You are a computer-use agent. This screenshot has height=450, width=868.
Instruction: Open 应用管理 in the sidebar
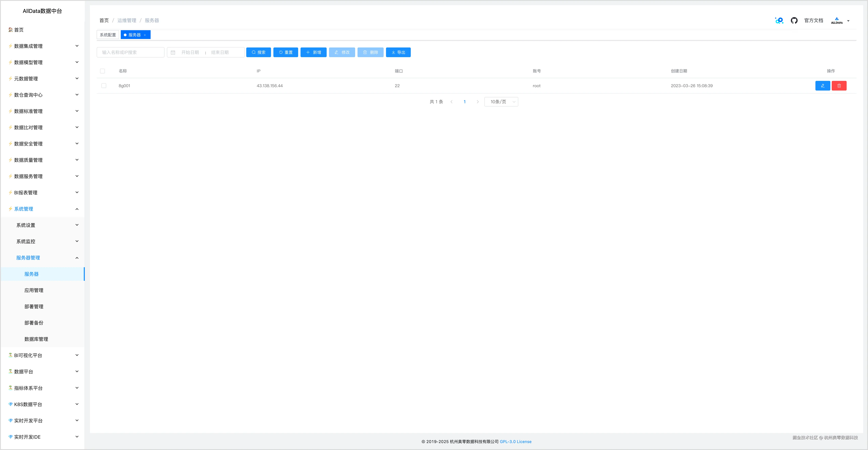point(34,290)
